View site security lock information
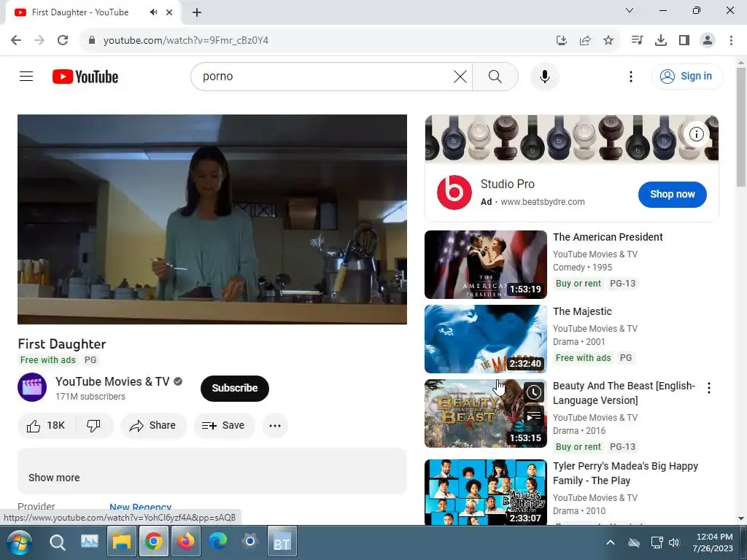 point(92,40)
